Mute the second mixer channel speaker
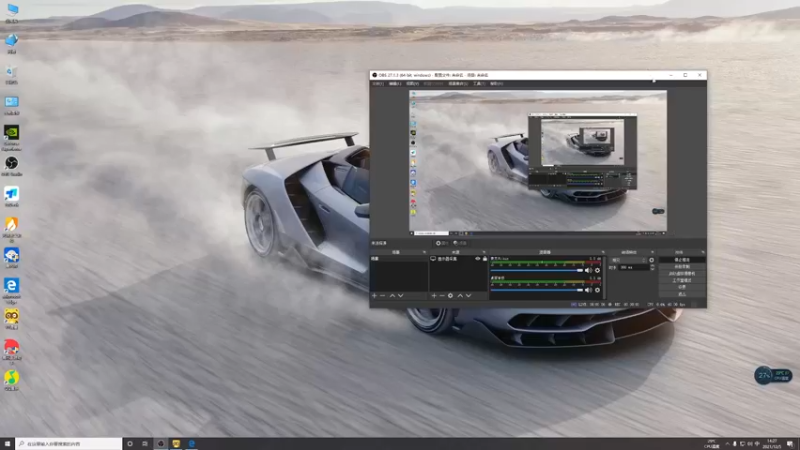This screenshot has width=800, height=450. point(588,290)
